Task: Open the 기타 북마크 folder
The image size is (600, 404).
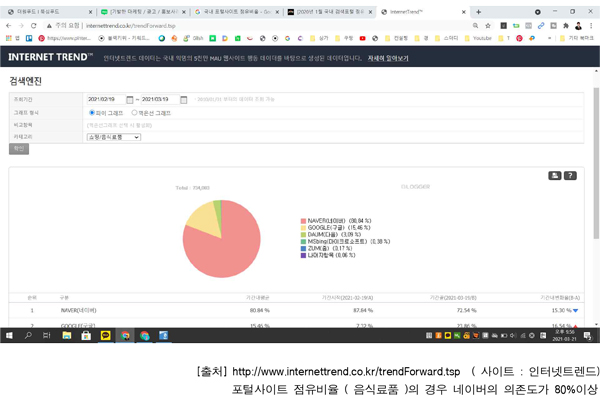Action: [x=577, y=38]
